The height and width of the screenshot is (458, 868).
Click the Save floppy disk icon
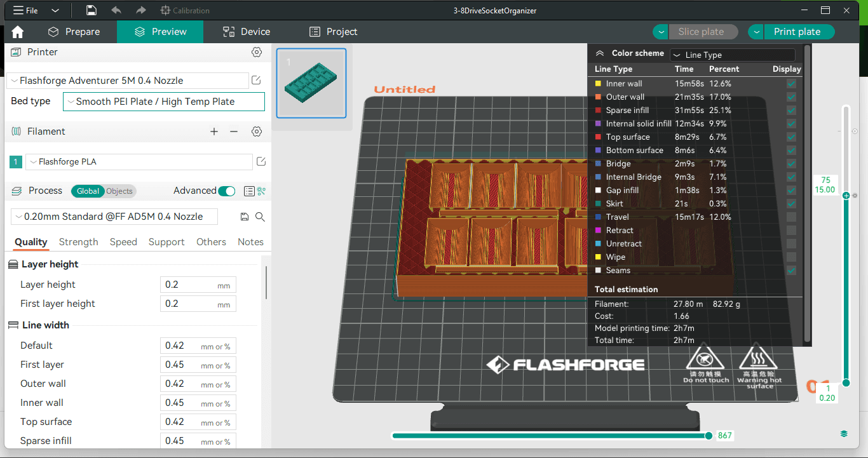coord(92,10)
